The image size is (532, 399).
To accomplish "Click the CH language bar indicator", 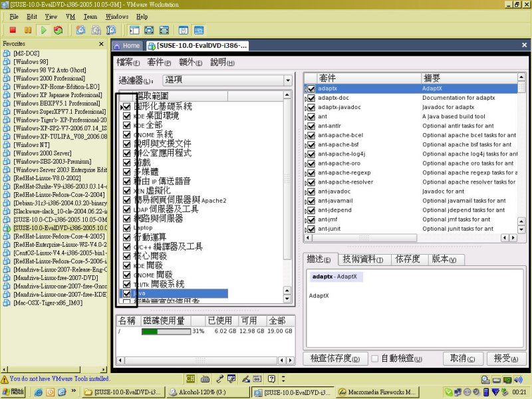I will (190, 378).
